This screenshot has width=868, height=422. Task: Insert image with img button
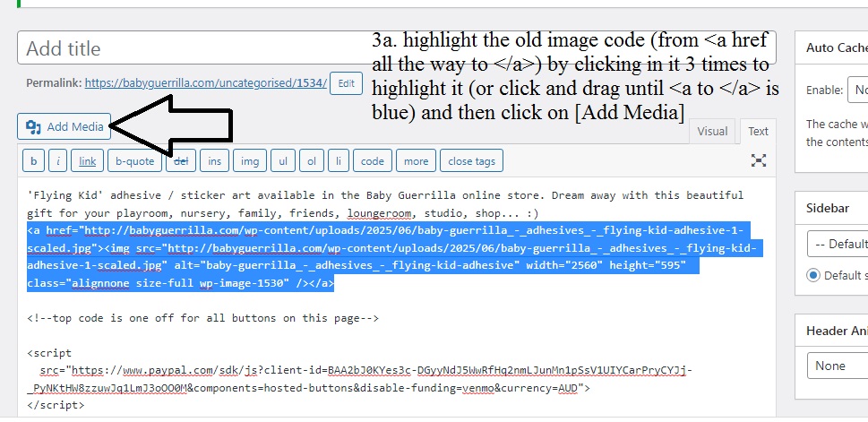click(x=250, y=161)
